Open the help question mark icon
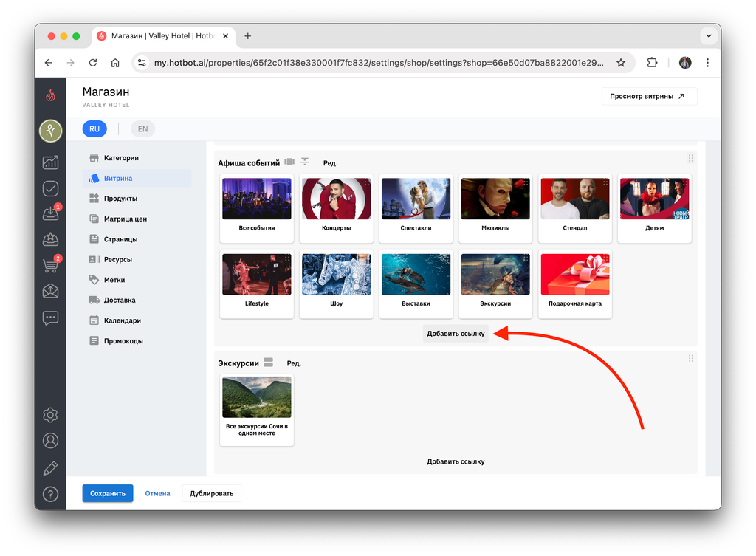Image resolution: width=756 pixels, height=556 pixels. pos(51,494)
